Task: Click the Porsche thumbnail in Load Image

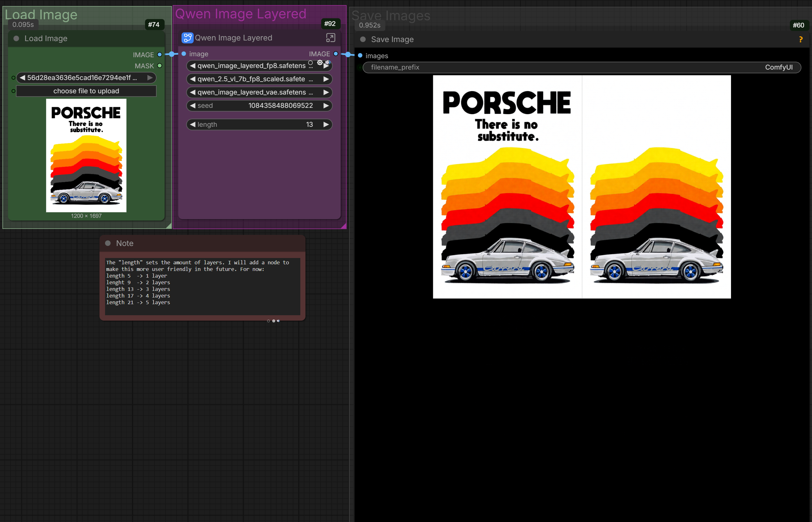Action: pos(86,155)
